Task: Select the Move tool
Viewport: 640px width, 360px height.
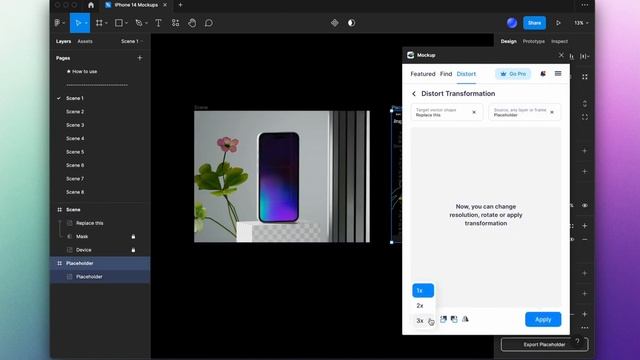Action: 78,23
